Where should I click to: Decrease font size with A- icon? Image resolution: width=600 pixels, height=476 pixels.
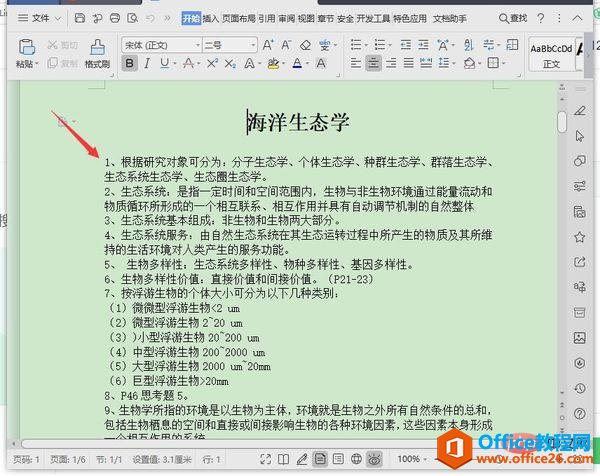286,45
